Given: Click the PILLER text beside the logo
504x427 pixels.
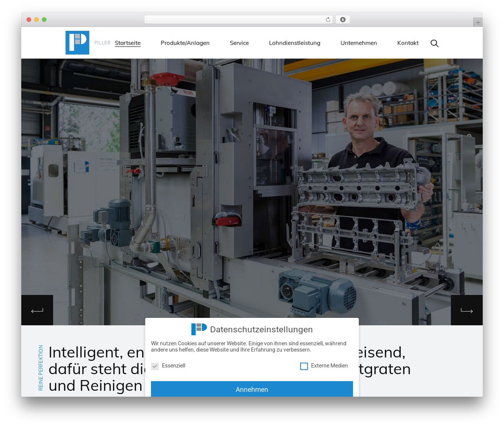Looking at the screenshot, I should tap(102, 43).
